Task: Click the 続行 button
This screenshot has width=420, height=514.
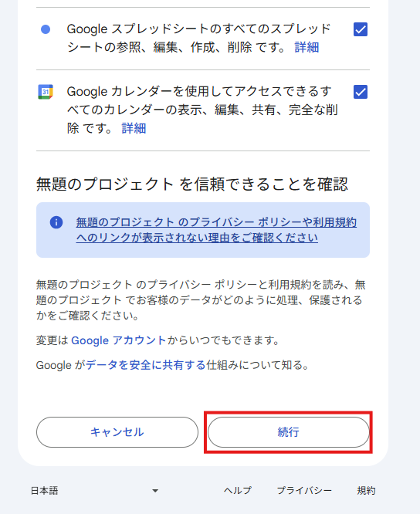Action: (x=289, y=432)
